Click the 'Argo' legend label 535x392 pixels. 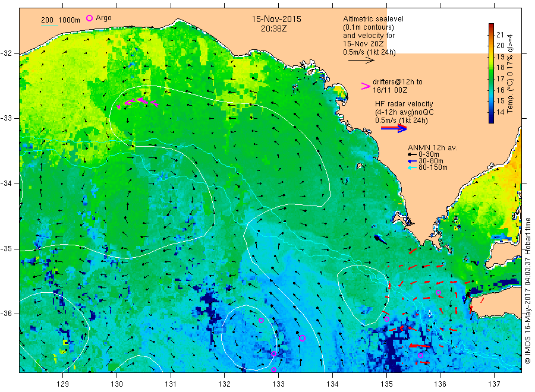(103, 18)
